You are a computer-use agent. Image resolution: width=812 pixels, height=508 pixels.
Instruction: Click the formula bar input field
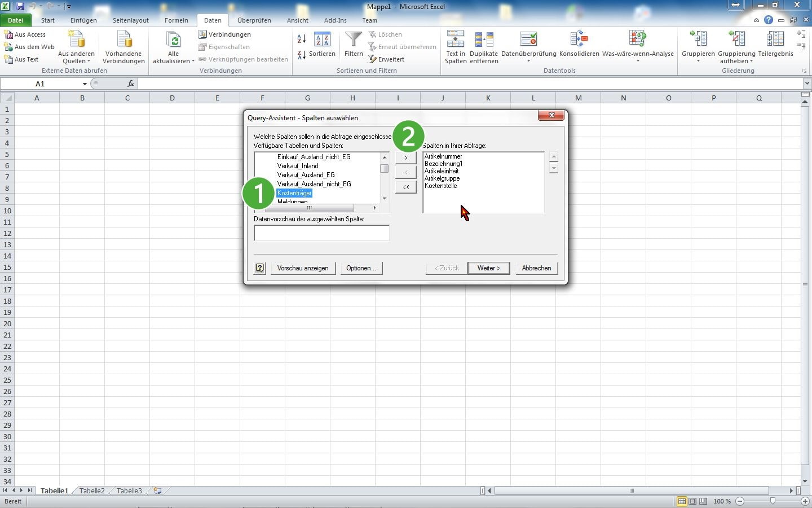pos(470,84)
